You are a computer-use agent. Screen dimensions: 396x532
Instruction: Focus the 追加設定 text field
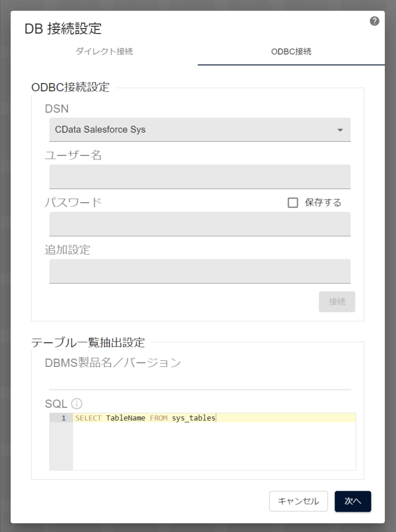pyautogui.click(x=200, y=271)
